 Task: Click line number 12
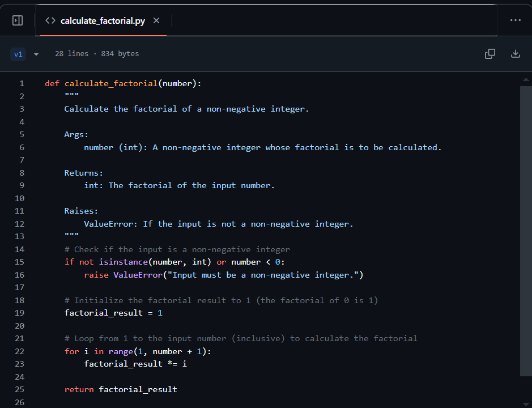point(20,224)
